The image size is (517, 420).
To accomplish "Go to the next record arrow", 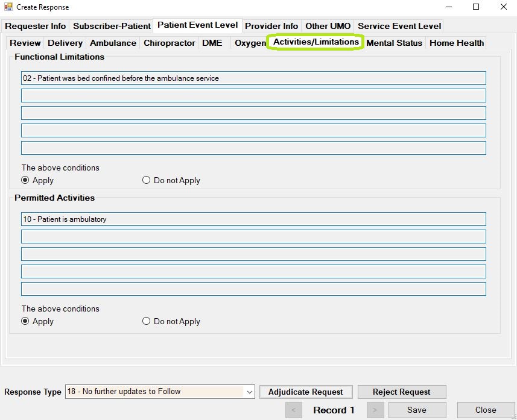I will (375, 410).
